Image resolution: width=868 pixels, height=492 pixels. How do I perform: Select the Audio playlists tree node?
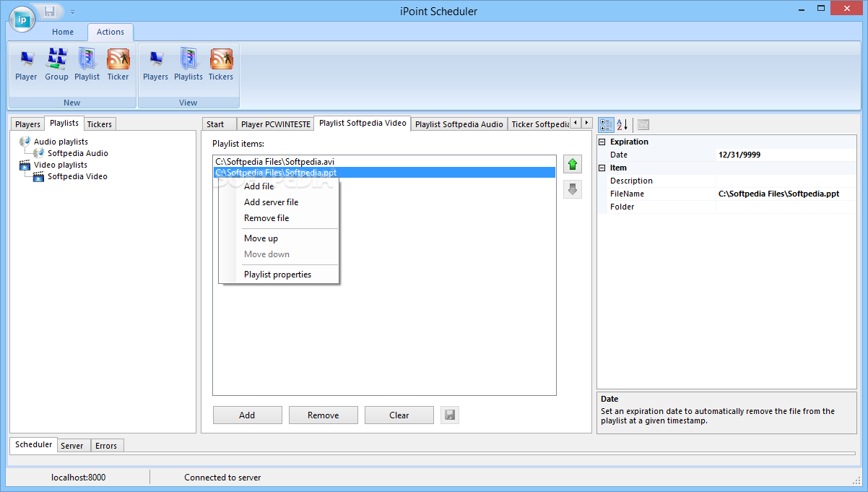(61, 142)
